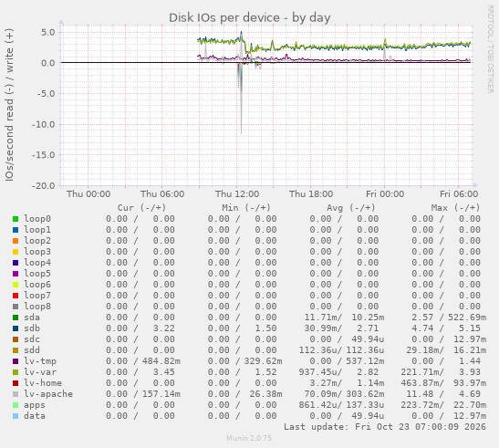Click the lv-apache gray legend swatch
Image resolution: width=499 pixels, height=448 pixels.
click(16, 394)
